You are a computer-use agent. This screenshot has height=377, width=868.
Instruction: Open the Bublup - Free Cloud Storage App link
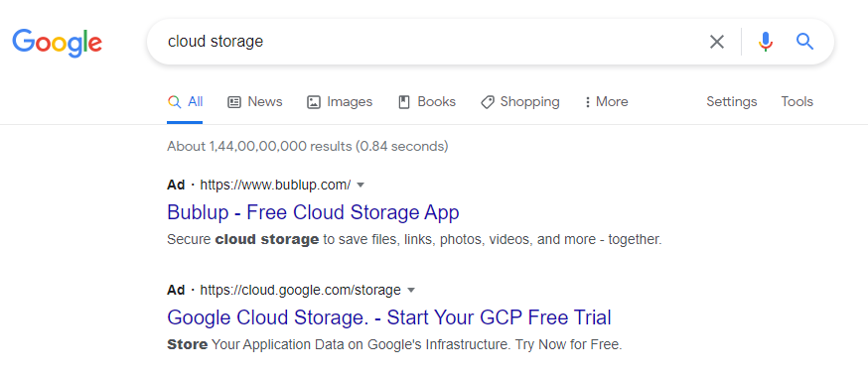coord(313,212)
